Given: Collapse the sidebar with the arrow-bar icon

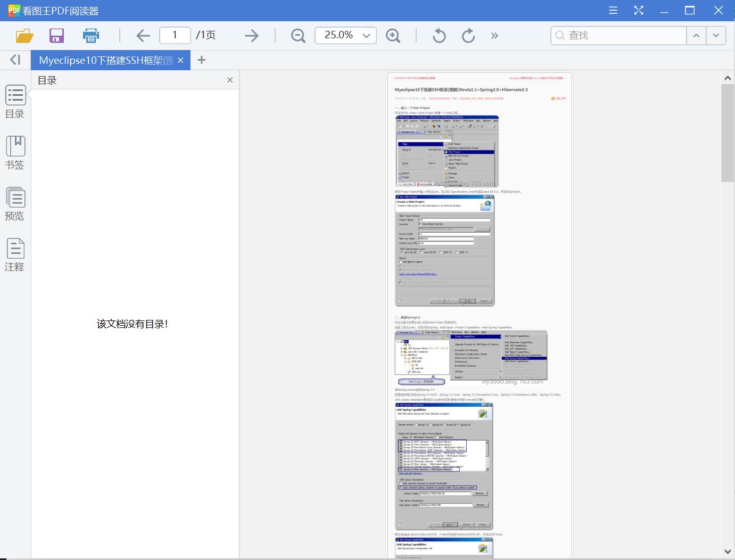Looking at the screenshot, I should coord(15,60).
